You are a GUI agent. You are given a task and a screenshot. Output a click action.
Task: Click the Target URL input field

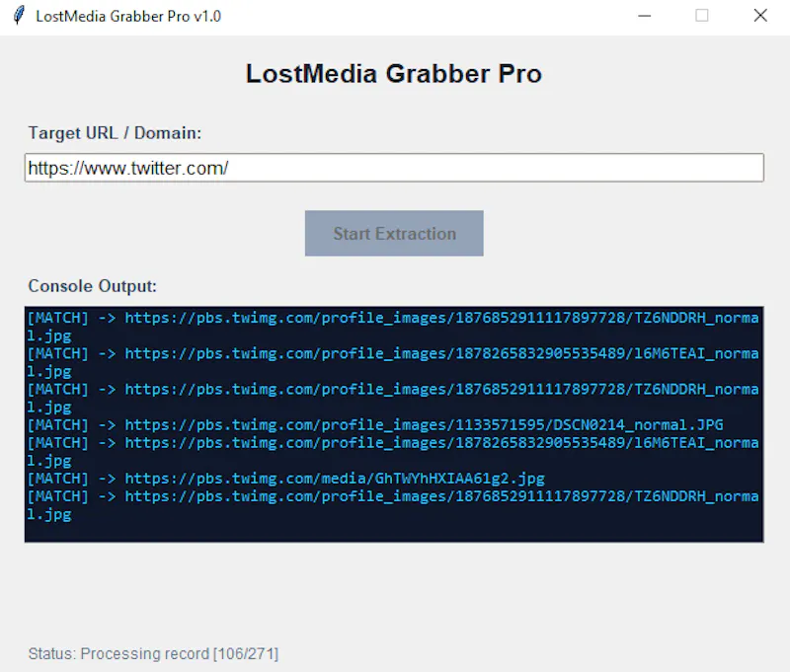click(x=394, y=168)
